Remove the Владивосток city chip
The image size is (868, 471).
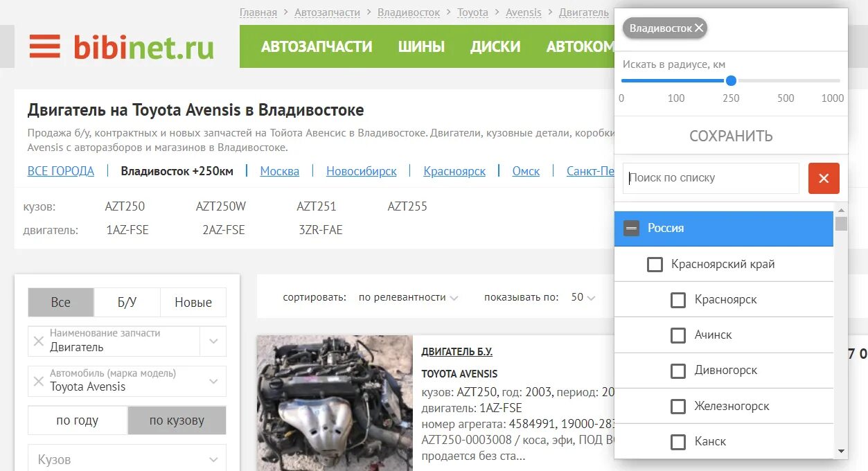699,28
